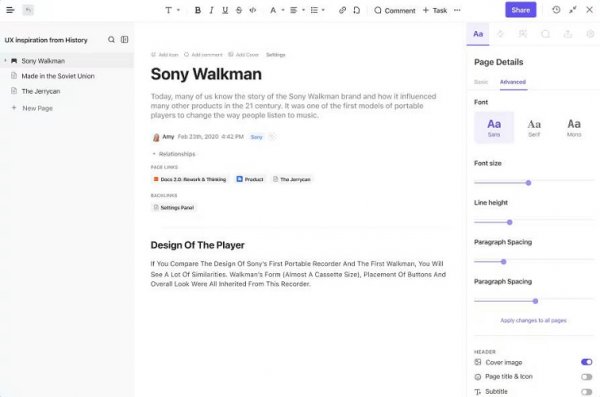The width and height of the screenshot is (600, 397).
Task: Click Add comment above the title
Action: pyautogui.click(x=203, y=55)
